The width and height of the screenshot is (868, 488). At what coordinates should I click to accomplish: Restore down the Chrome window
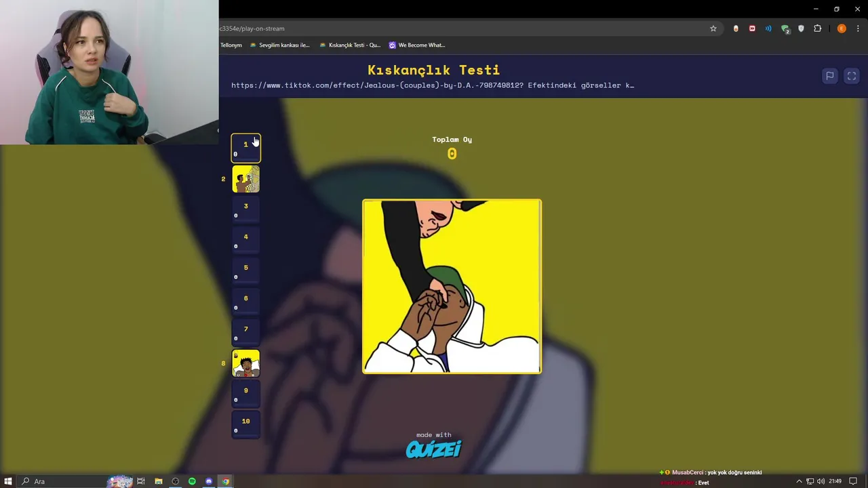pos(837,9)
